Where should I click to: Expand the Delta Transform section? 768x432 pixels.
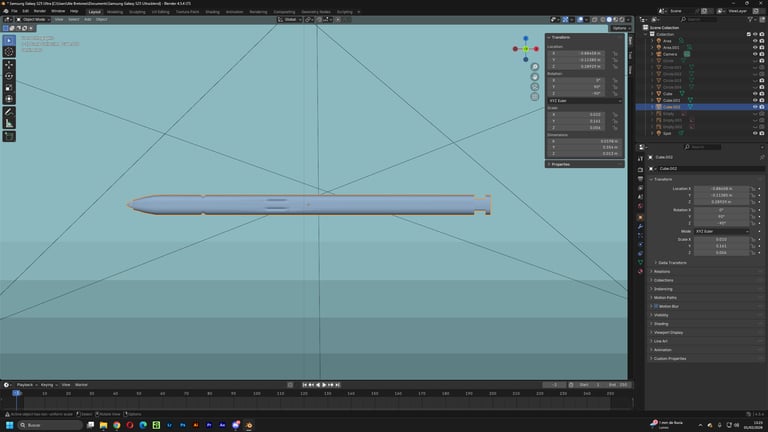pos(672,263)
